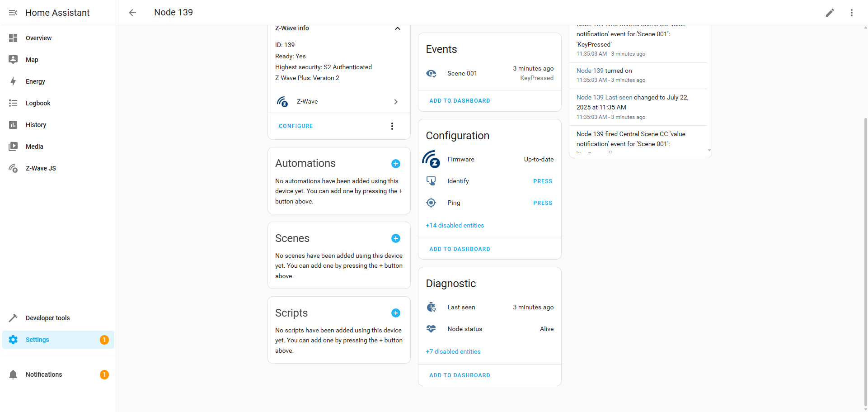Open Overview in the sidebar
This screenshot has width=868, height=412.
pos(58,38)
